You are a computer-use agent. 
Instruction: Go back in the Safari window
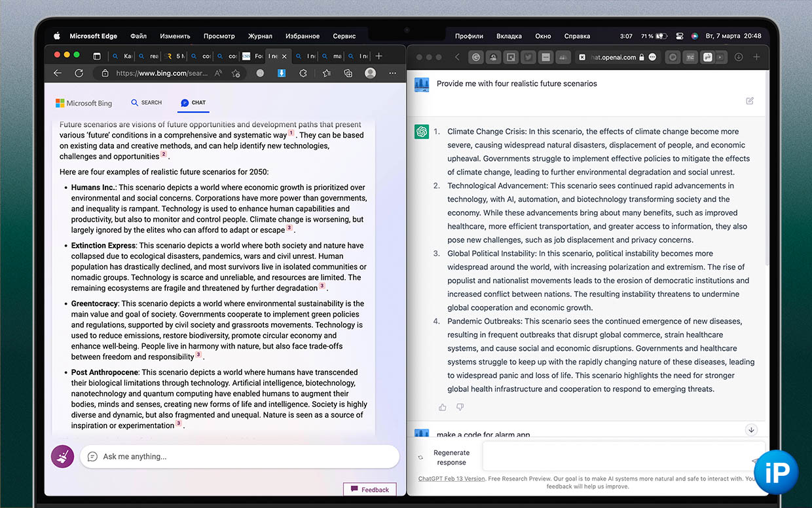click(457, 57)
